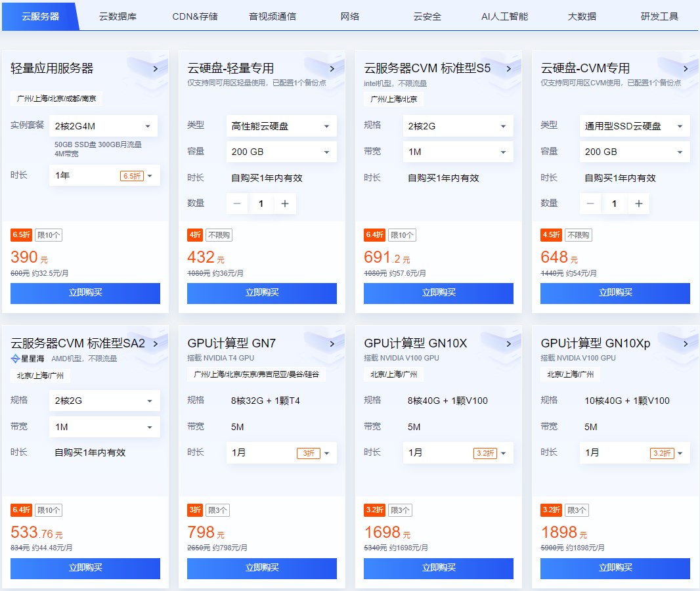Expand the 类型 dropdown showing 高性能云硬盘

point(281,125)
